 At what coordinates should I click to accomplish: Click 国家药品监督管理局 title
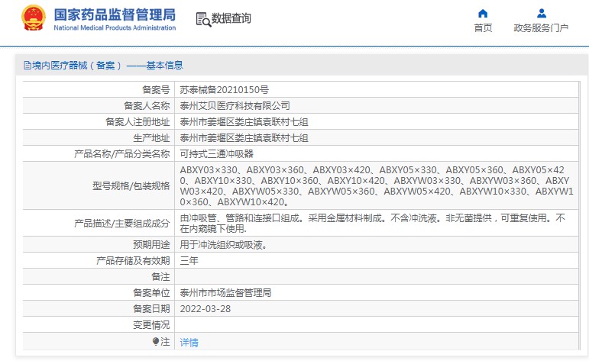[115, 15]
